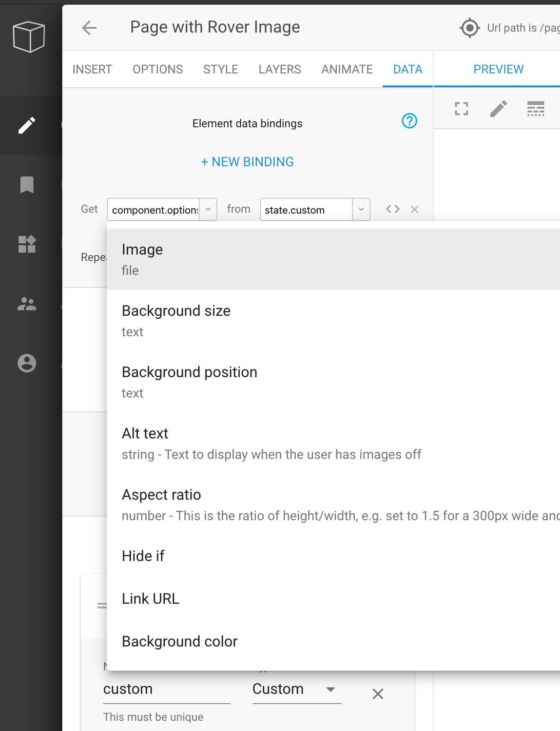
Task: Select the pencil edit icon in sidebar
Action: pyautogui.click(x=27, y=125)
